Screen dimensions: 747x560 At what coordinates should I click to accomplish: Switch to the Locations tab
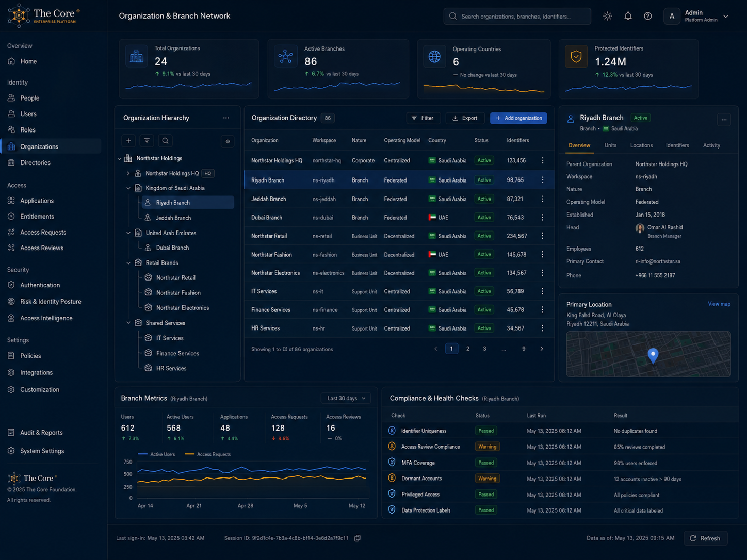(x=641, y=145)
